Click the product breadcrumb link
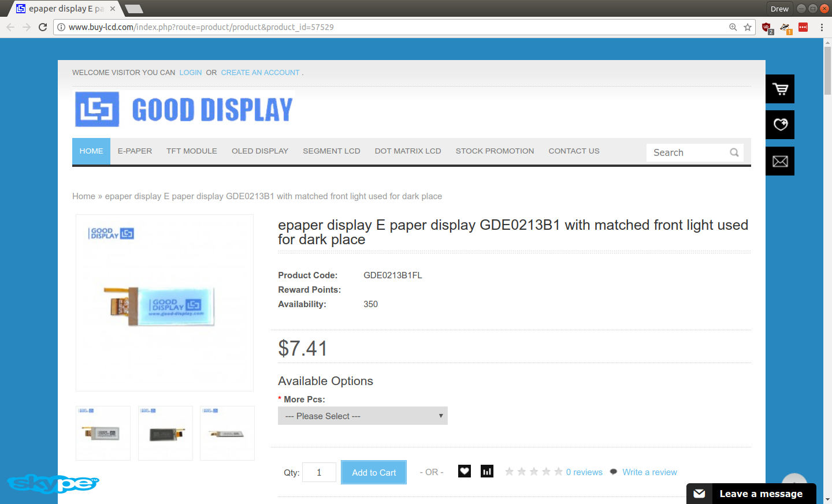Image resolution: width=832 pixels, height=504 pixels. click(x=273, y=196)
